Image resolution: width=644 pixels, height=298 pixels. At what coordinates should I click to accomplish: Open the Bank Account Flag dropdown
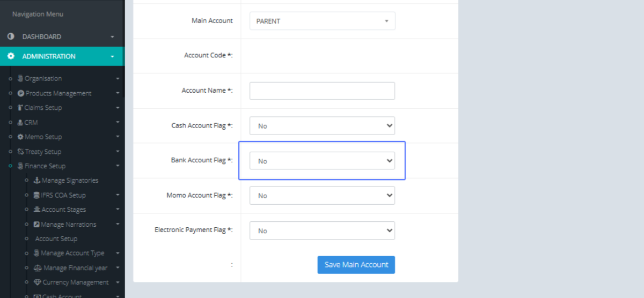pos(322,161)
